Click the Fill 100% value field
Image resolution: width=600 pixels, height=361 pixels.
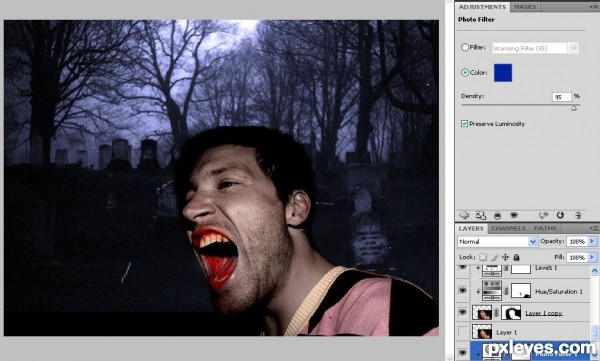(x=577, y=257)
